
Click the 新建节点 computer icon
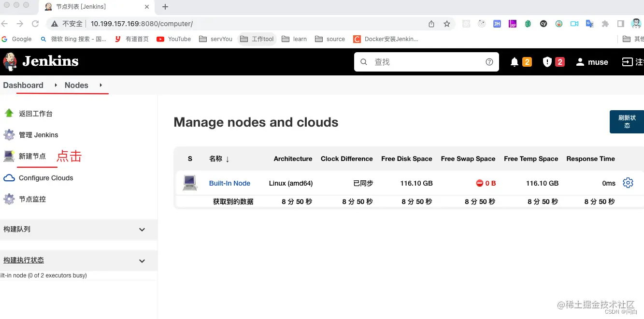click(9, 156)
